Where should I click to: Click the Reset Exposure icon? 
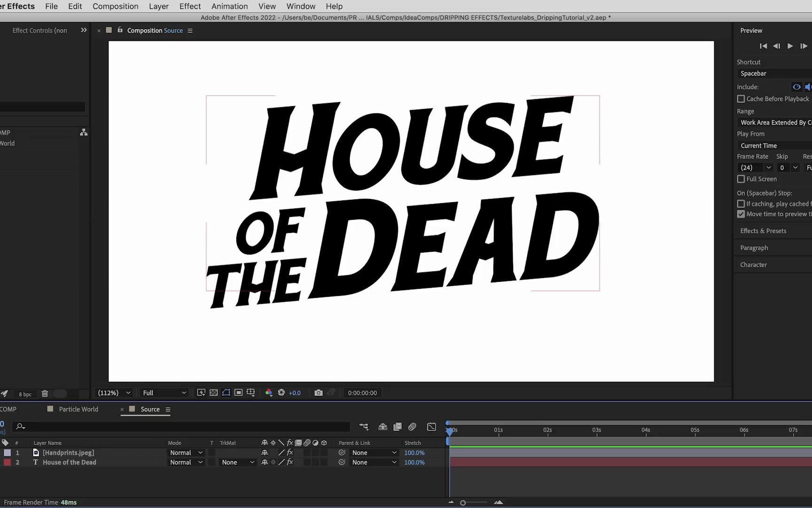(281, 392)
